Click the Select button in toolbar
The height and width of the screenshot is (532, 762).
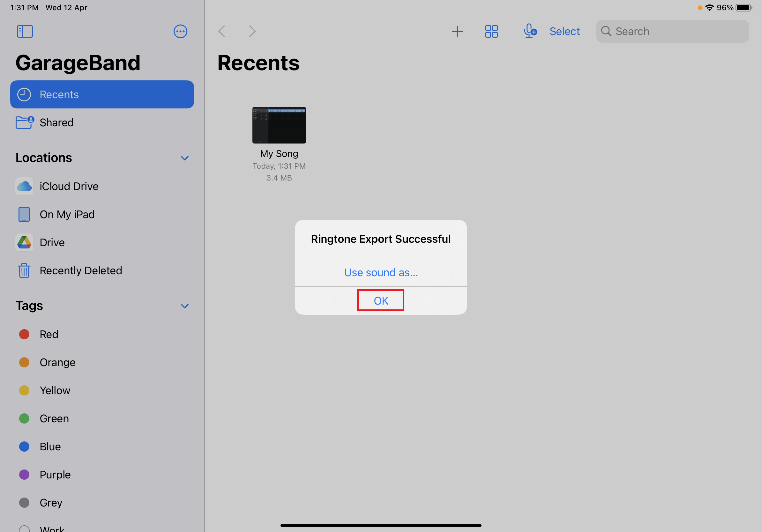564,32
